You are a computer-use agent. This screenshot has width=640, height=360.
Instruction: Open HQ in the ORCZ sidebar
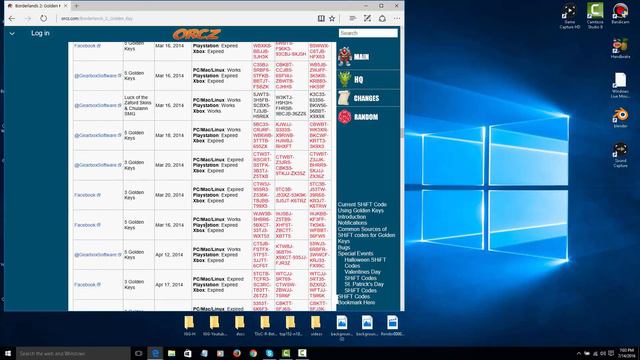pyautogui.click(x=358, y=80)
